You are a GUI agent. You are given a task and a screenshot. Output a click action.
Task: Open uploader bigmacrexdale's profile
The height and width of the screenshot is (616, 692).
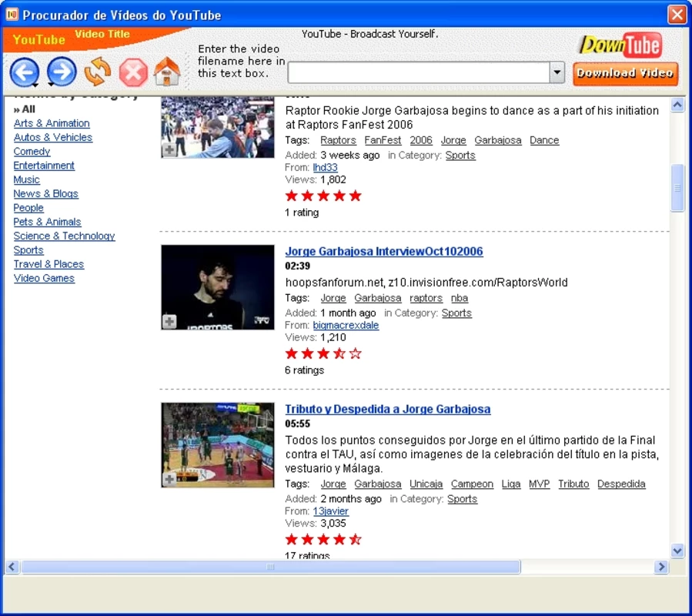[346, 325]
